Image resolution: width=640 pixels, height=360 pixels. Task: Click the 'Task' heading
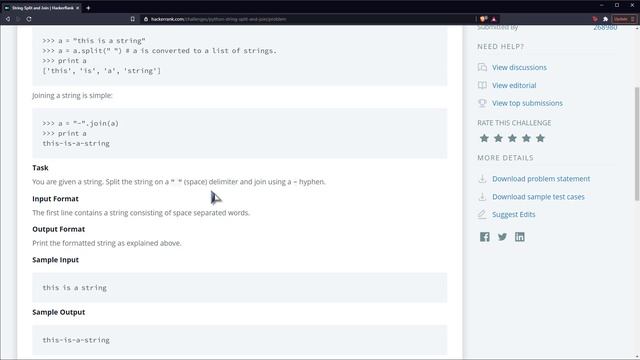(40, 168)
